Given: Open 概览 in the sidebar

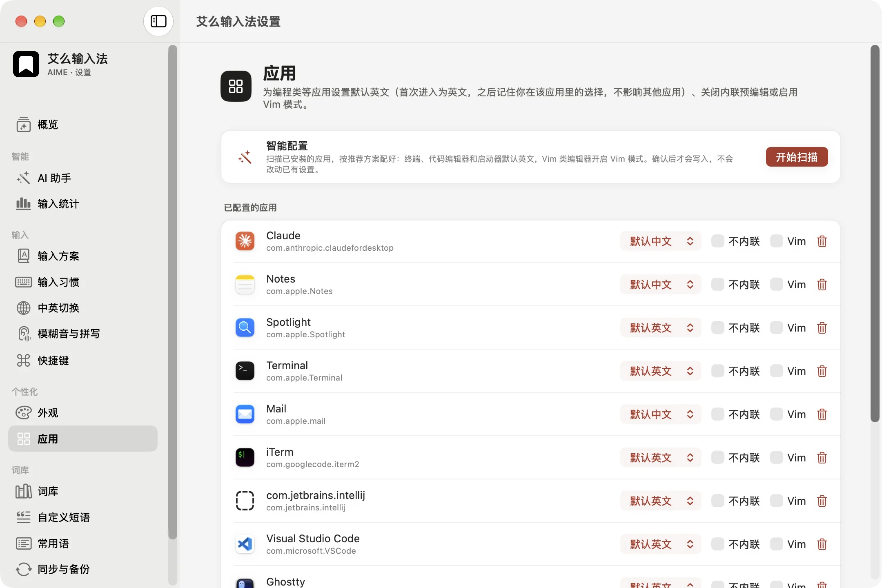Looking at the screenshot, I should click(x=83, y=125).
